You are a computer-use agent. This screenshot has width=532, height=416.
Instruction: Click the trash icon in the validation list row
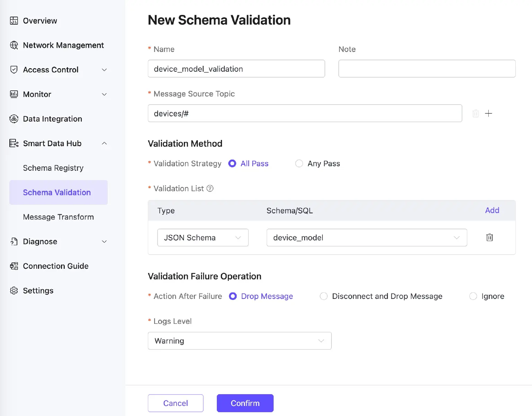489,237
